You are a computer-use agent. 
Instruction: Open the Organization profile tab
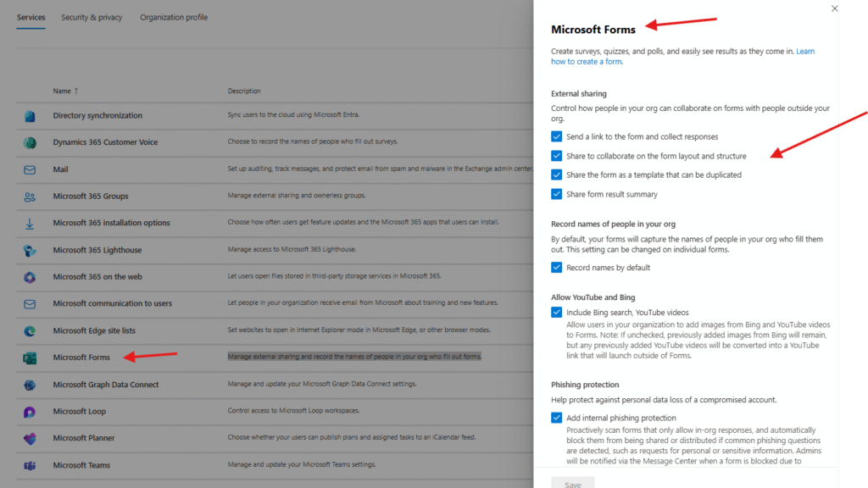(174, 17)
